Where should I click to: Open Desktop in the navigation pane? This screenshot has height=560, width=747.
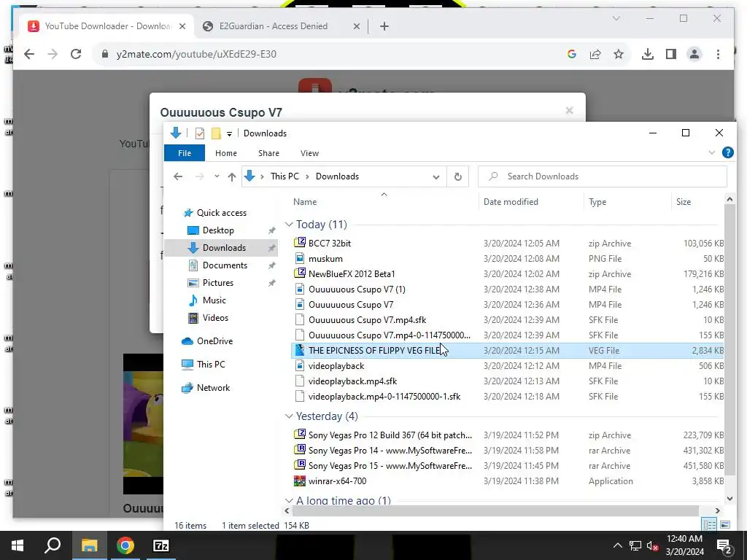click(217, 230)
